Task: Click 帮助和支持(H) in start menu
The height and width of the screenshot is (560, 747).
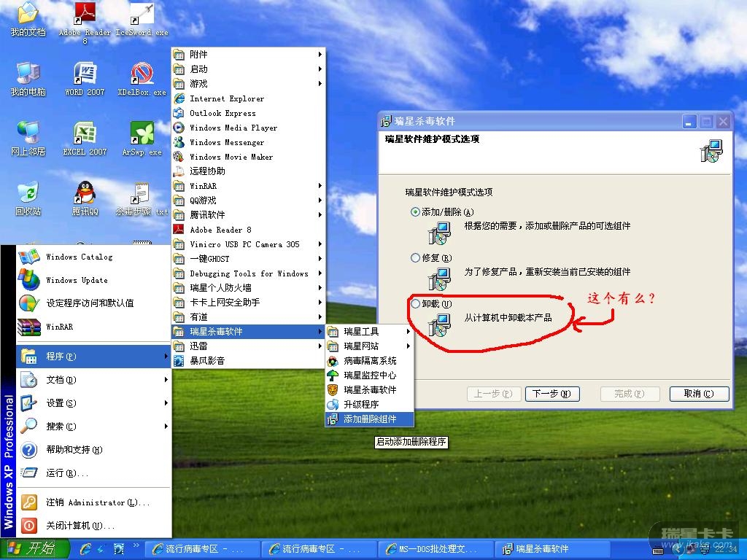Action: tap(94, 449)
